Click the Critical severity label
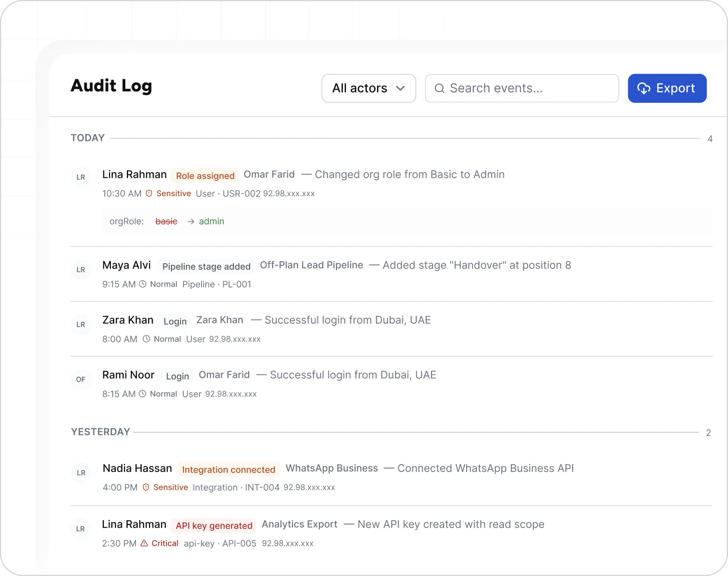Image resolution: width=728 pixels, height=576 pixels. click(165, 543)
